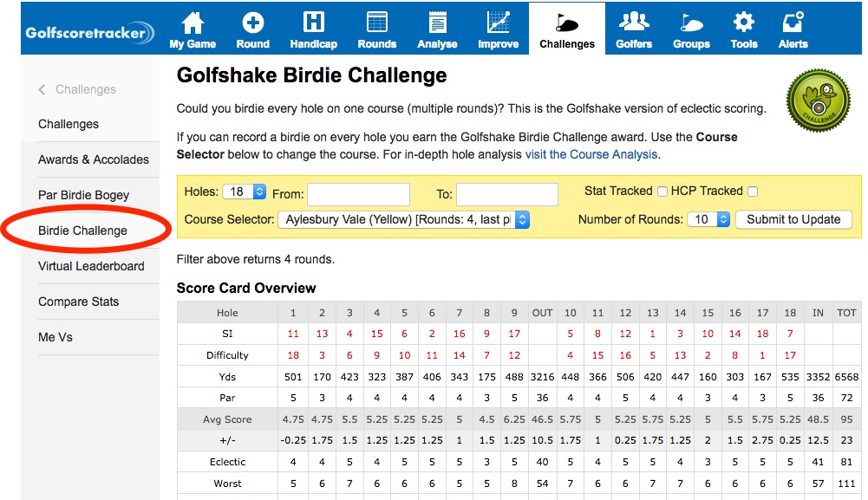868x500 pixels.
Task: Click the Round plus icon
Action: click(x=252, y=23)
